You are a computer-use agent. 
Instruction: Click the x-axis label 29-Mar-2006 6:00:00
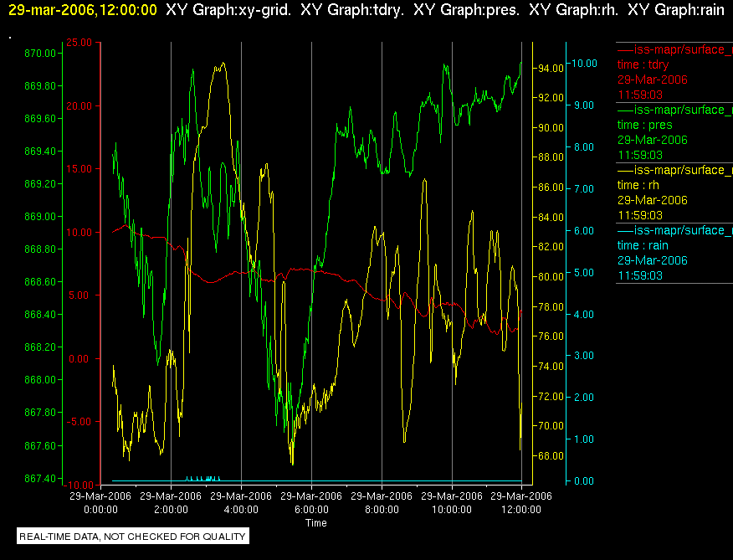point(311,502)
